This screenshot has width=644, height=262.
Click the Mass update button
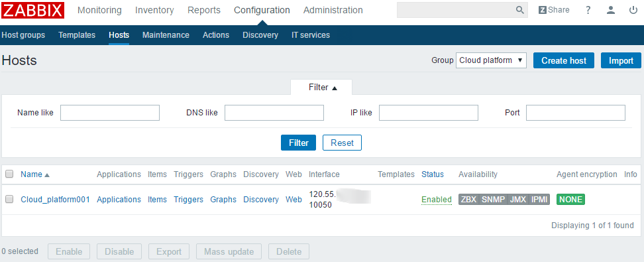point(229,251)
